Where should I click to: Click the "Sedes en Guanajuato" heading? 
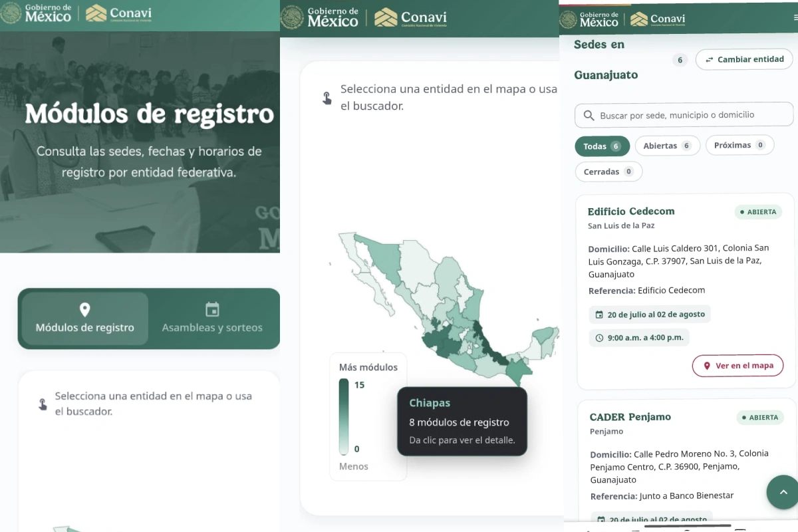click(606, 60)
